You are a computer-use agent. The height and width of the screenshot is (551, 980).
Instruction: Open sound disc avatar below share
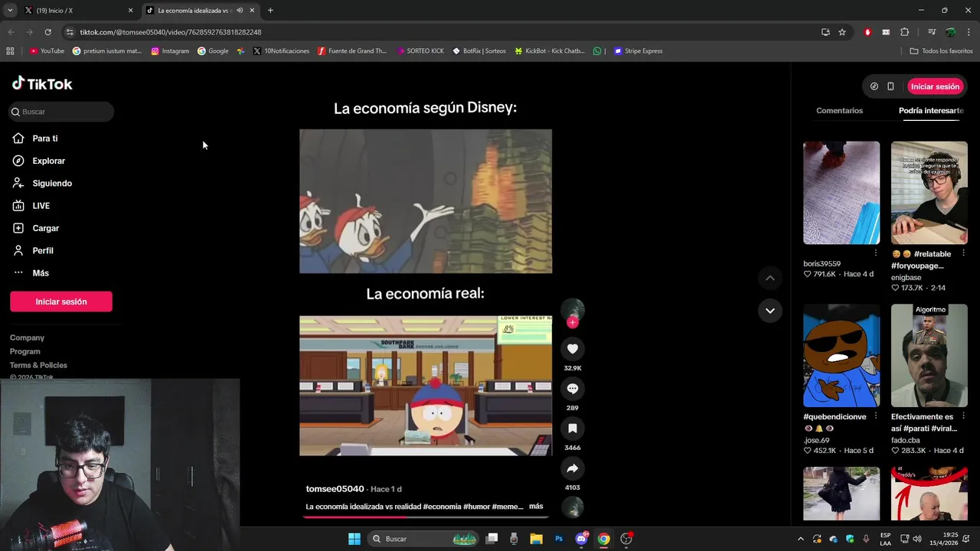tap(572, 507)
